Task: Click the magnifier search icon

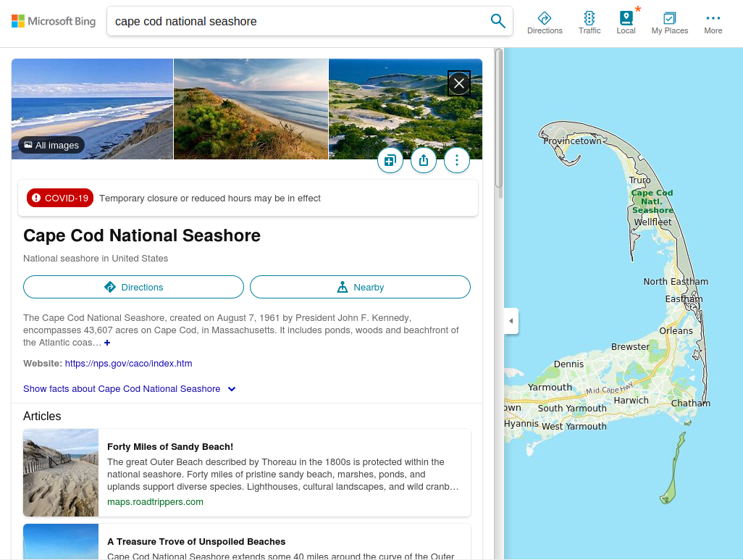Action: click(x=498, y=21)
